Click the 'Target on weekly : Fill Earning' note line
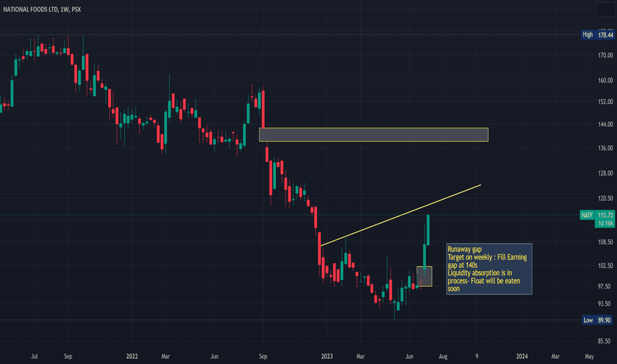 point(487,257)
